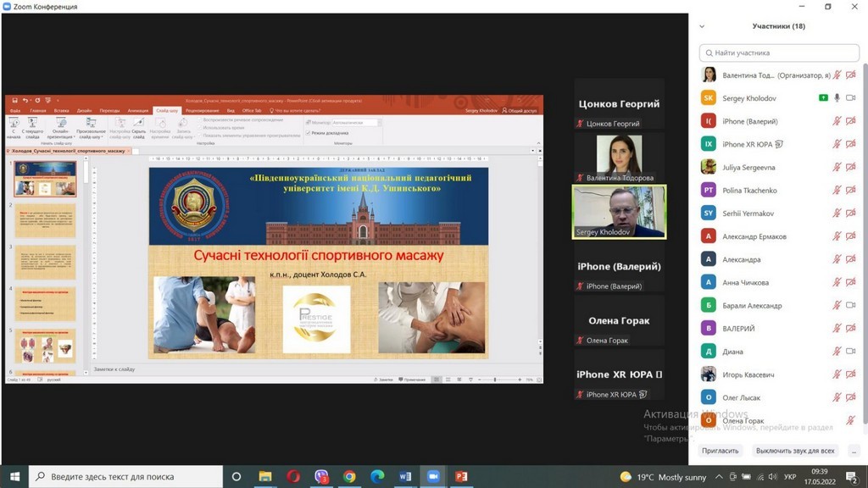This screenshot has height=488, width=868.
Task: Open the Windows Start menu
Action: [15, 476]
